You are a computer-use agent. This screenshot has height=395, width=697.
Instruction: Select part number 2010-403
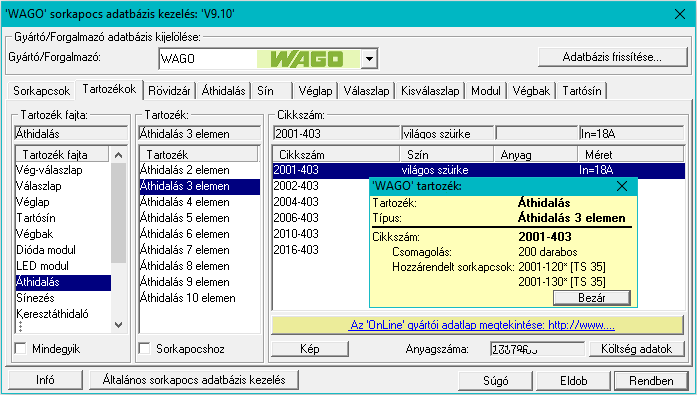[x=296, y=234]
